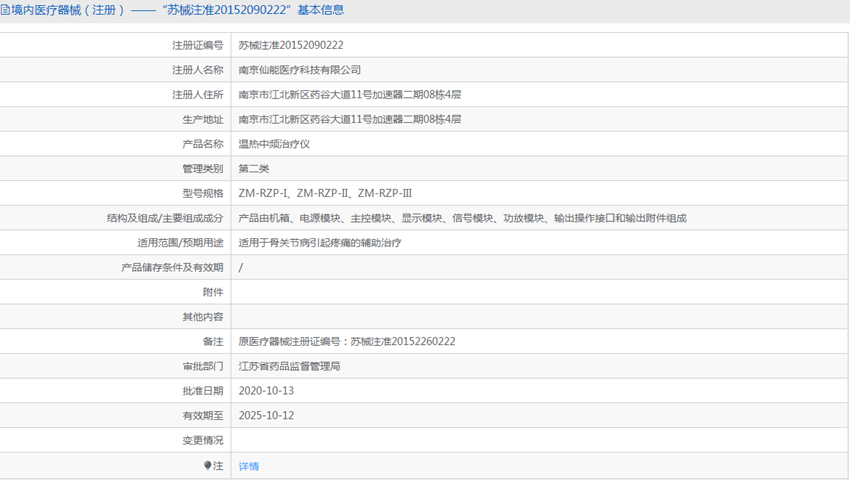This screenshot has width=850, height=480.
Task: Click the bulb icon beside 注
Action: [207, 465]
